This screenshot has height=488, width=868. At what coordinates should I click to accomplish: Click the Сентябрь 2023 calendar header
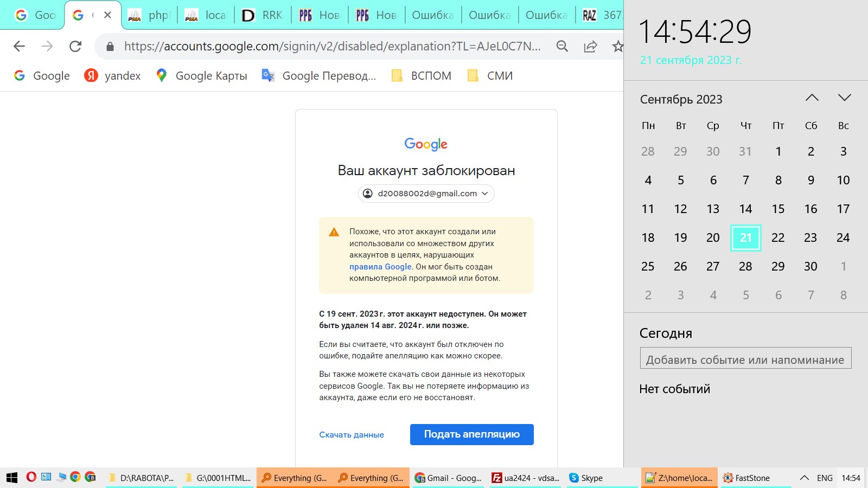[x=681, y=99]
